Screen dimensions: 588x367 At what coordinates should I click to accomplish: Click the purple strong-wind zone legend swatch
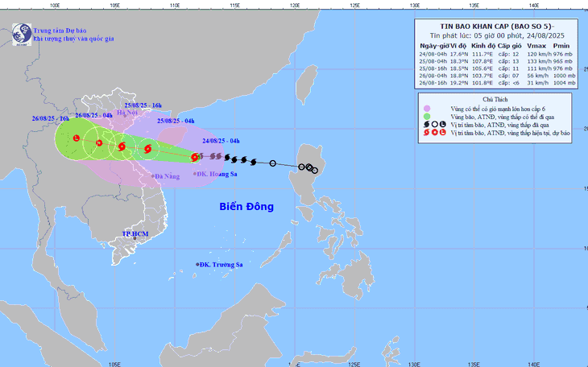coord(427,109)
